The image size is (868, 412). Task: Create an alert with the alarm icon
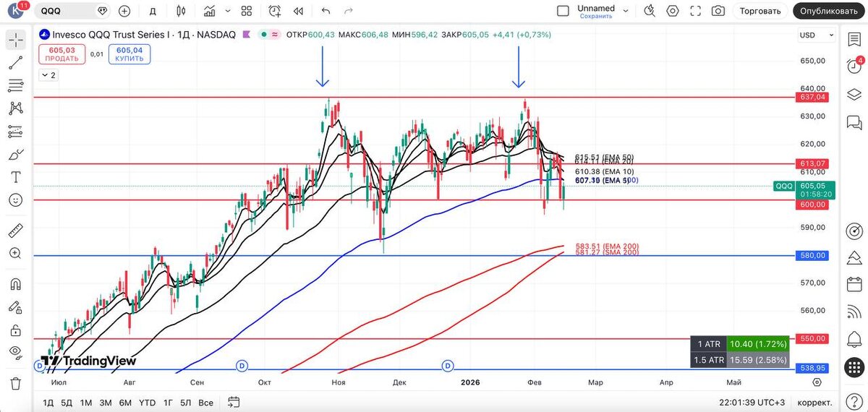point(275,11)
